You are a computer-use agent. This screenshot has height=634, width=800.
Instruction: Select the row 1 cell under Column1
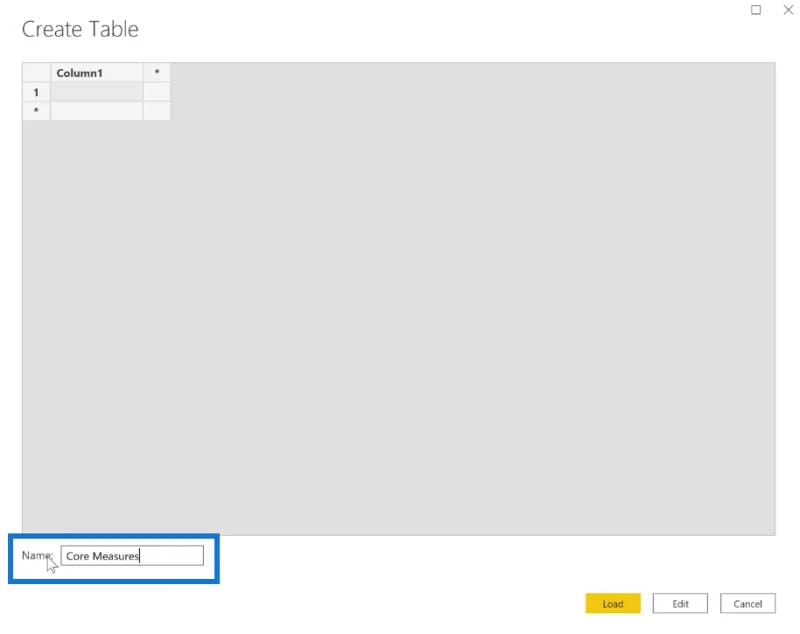point(96,92)
